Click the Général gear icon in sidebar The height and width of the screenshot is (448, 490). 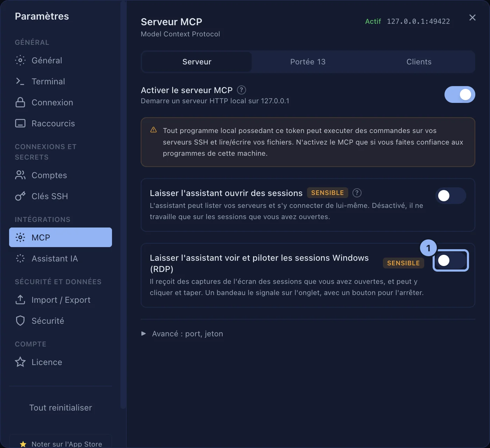click(20, 60)
